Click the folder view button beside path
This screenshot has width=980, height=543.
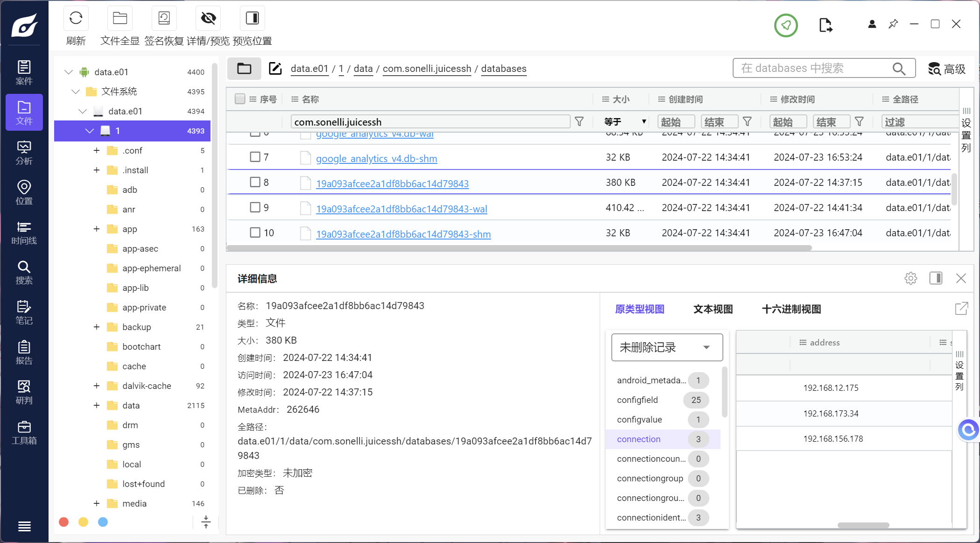(x=244, y=69)
